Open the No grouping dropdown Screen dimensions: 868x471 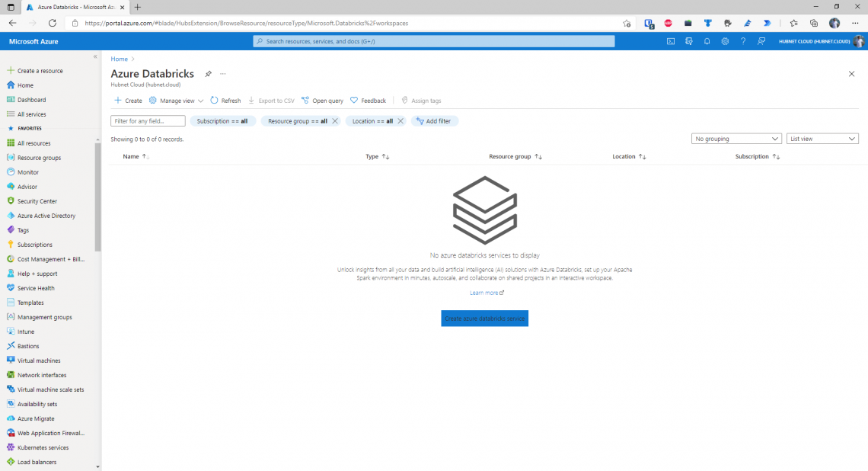736,138
